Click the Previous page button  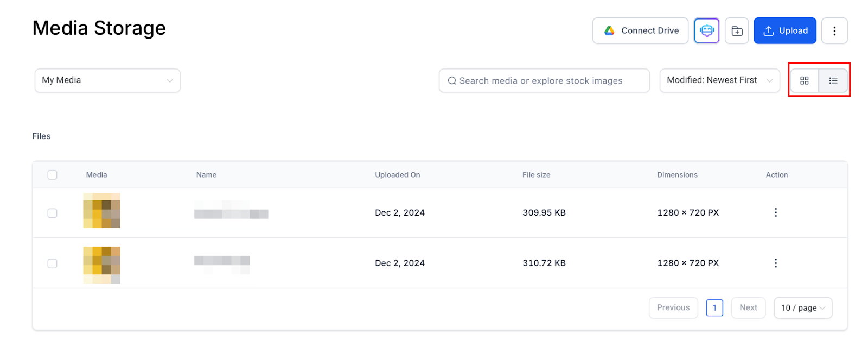pos(673,308)
